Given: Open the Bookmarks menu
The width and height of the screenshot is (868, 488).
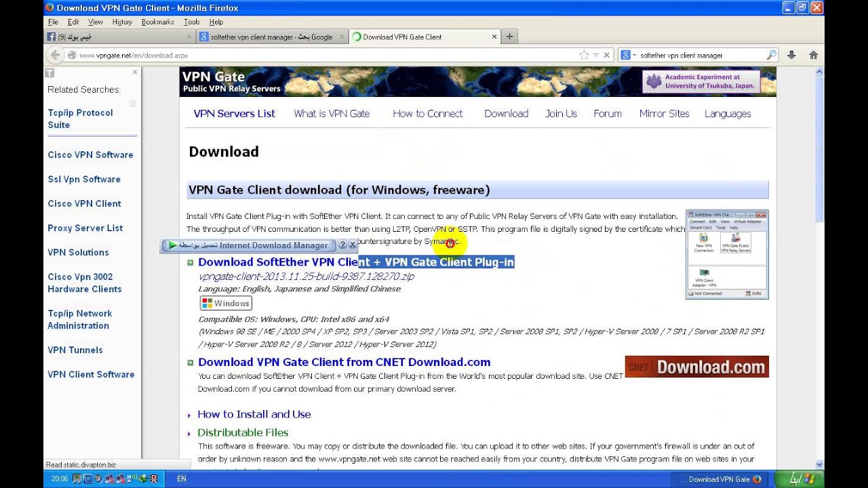Looking at the screenshot, I should [158, 22].
